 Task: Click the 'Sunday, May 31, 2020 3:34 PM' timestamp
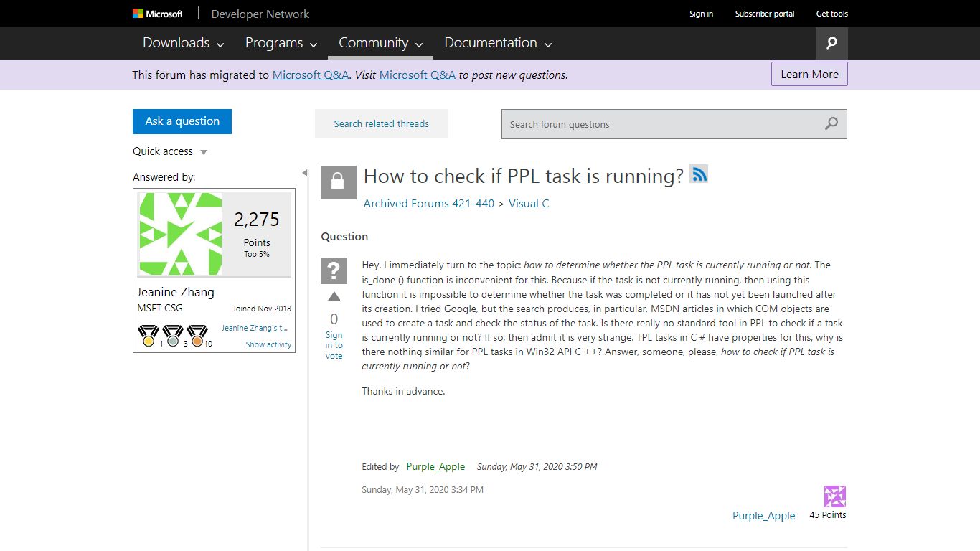click(x=423, y=490)
